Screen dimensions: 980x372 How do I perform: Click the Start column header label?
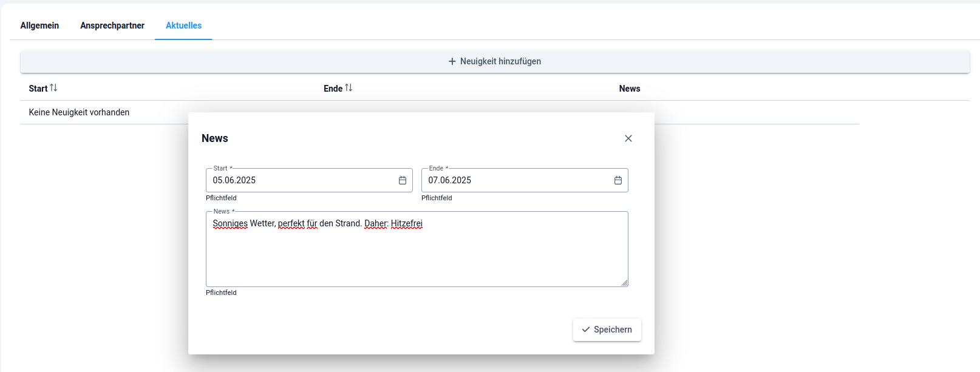point(38,89)
